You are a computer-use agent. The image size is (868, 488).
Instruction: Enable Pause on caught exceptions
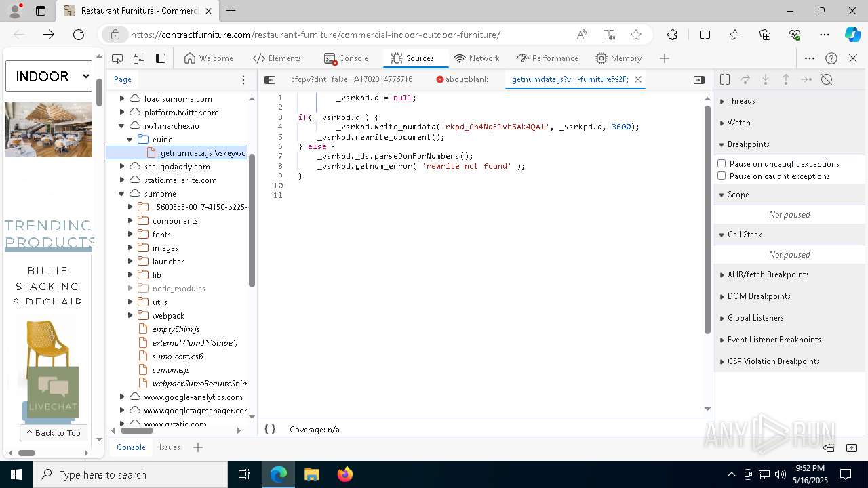click(722, 176)
